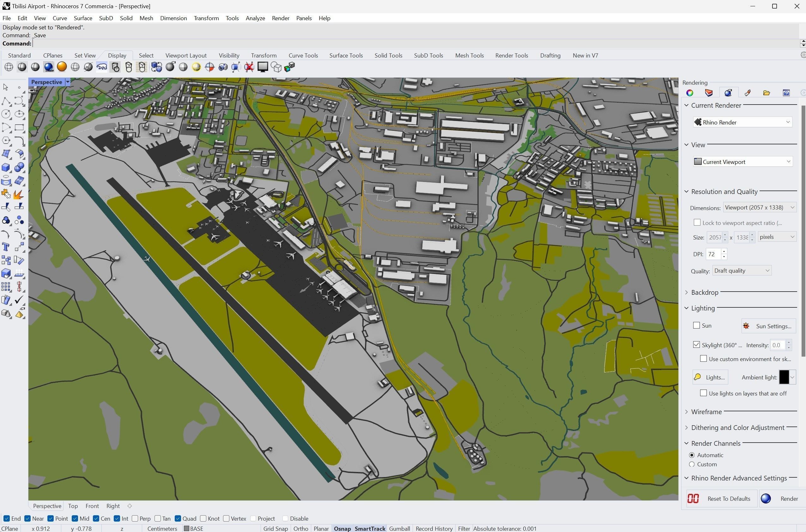Select the Rectangle tool in left sidebar
Image resolution: width=806 pixels, height=532 pixels.
(x=19, y=128)
